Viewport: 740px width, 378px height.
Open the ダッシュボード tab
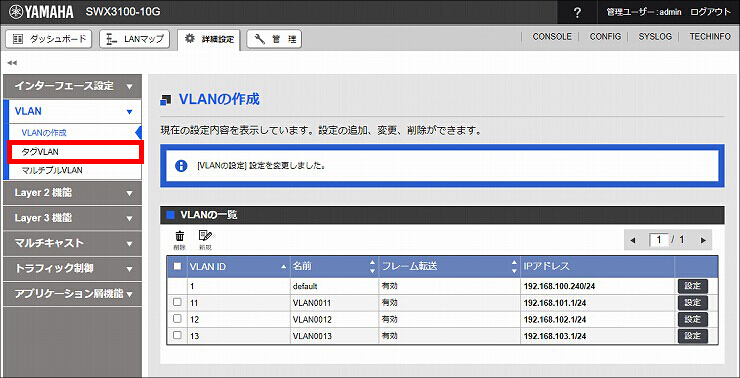click(50, 39)
